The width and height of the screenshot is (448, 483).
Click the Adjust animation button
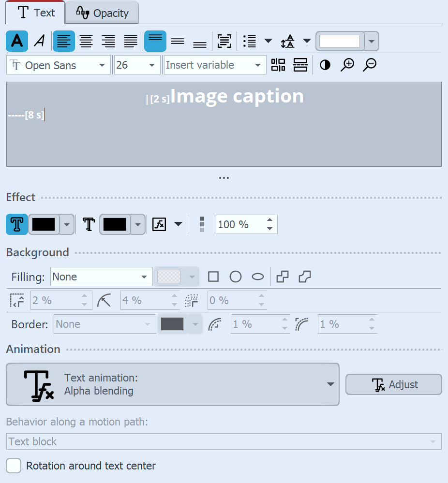393,384
